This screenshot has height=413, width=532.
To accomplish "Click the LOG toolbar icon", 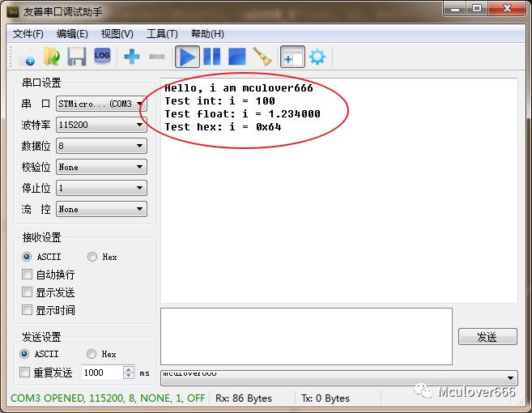I will click(x=102, y=56).
